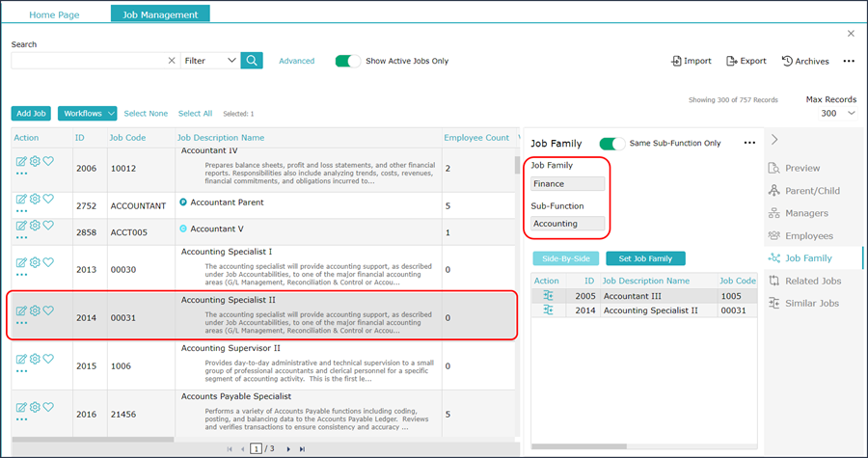Open the Max Records dropdown
This screenshot has height=458, width=868.
[x=837, y=114]
